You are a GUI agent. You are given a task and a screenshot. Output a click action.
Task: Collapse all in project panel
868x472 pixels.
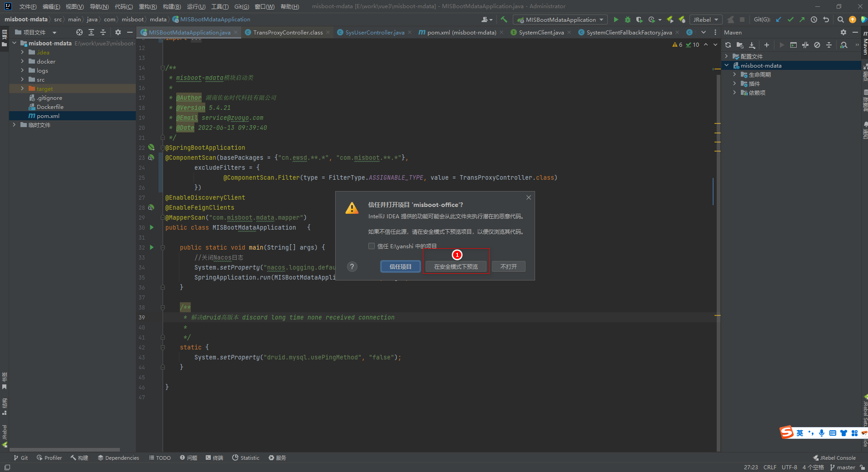(x=103, y=32)
